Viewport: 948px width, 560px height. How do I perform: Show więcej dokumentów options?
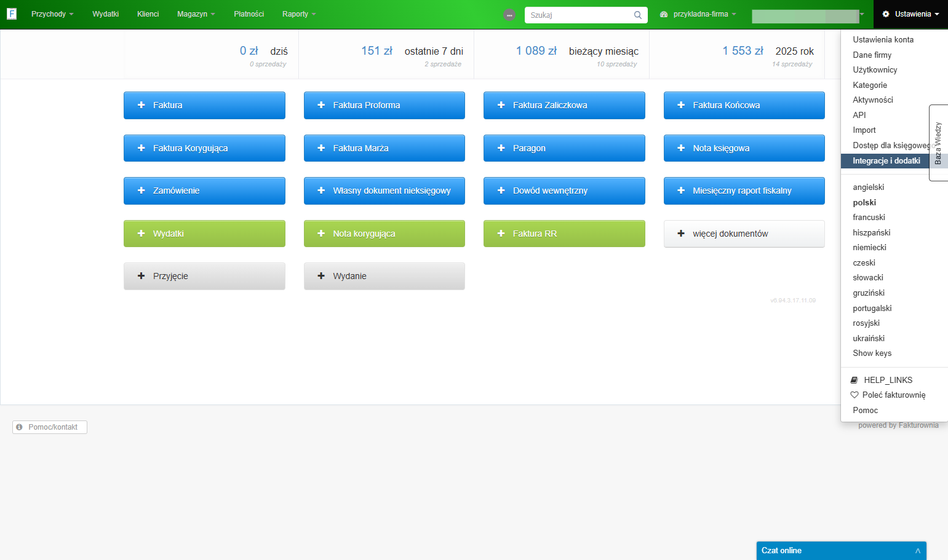(x=744, y=234)
